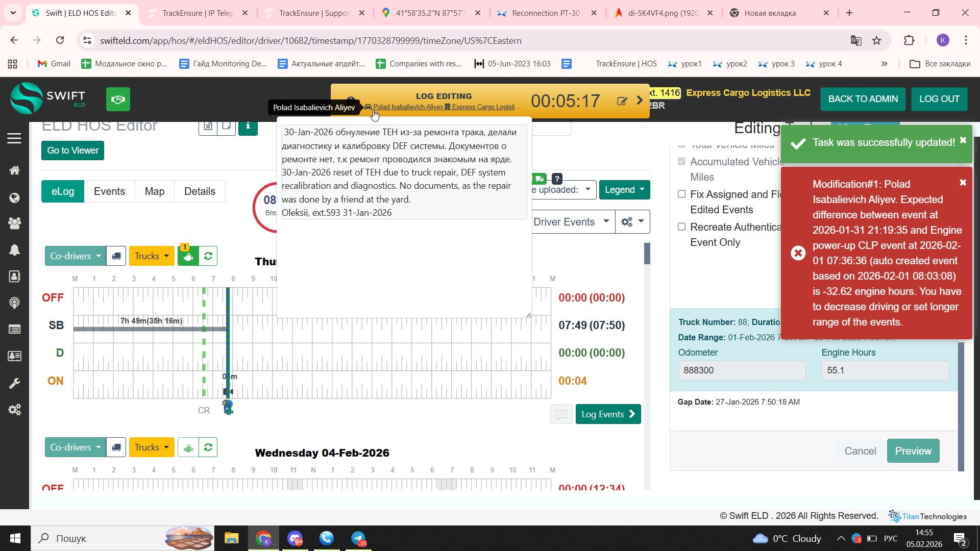Click the engine icon with badge 1
The height and width of the screenshot is (551, 980).
pos(188,257)
